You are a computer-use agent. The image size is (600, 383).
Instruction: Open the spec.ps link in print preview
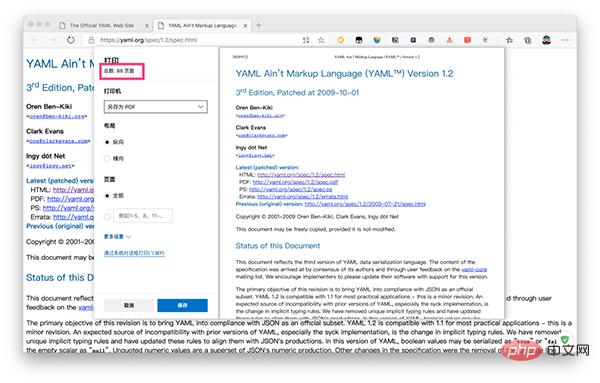click(290, 189)
